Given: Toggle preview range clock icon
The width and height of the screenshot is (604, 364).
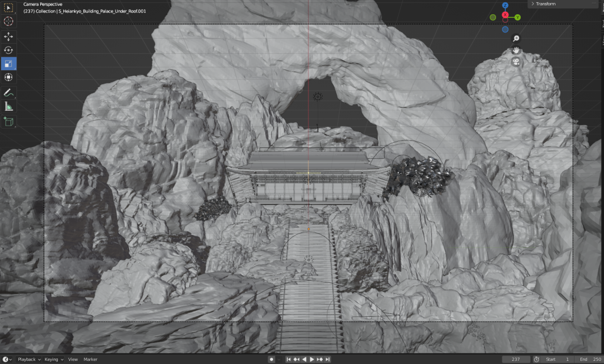Looking at the screenshot, I should point(536,359).
